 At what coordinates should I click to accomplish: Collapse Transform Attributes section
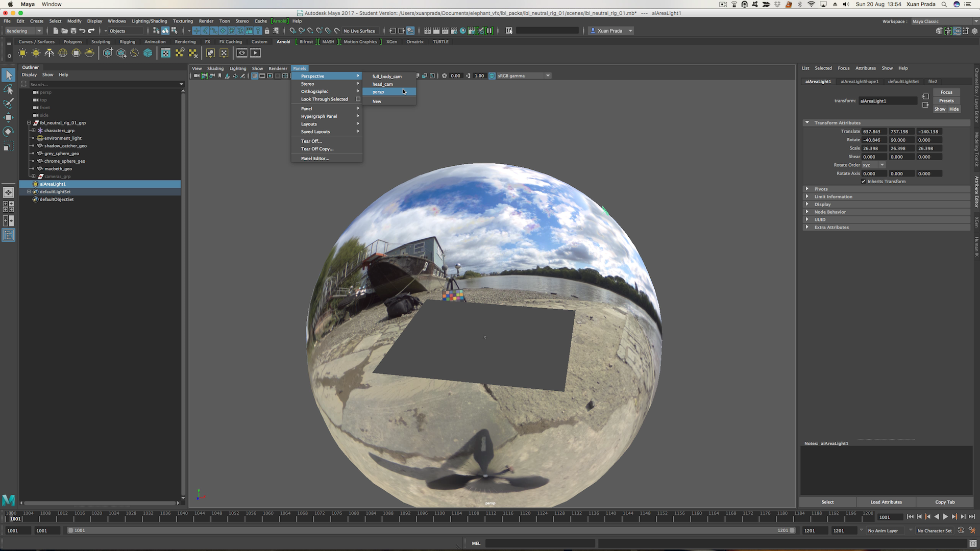click(807, 123)
